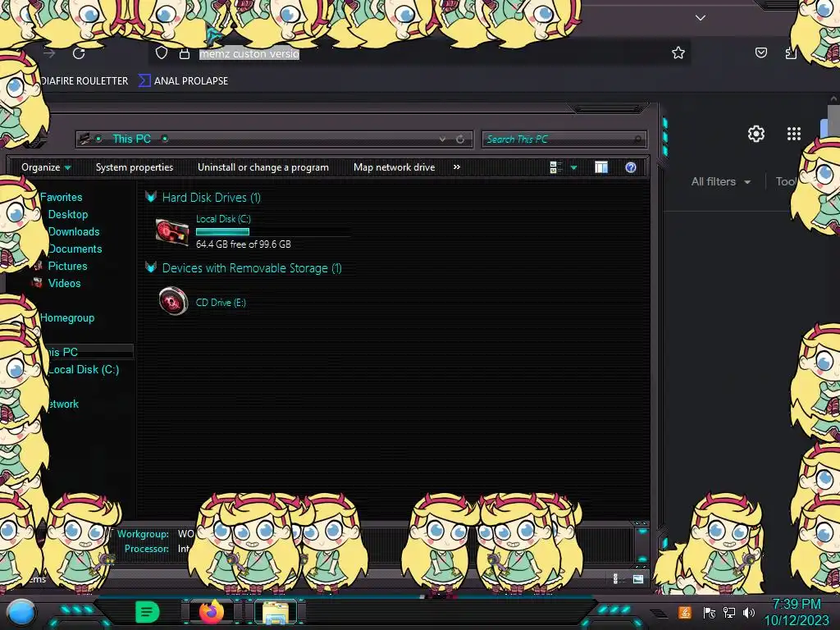The width and height of the screenshot is (840, 630).
Task: Open the Start orb
Action: 21,612
